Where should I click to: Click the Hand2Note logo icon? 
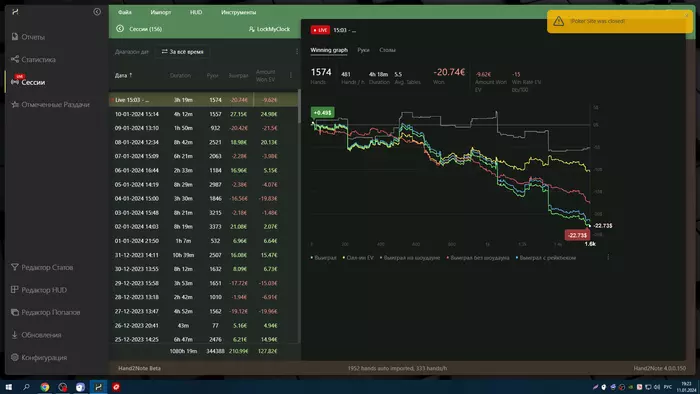pos(15,12)
